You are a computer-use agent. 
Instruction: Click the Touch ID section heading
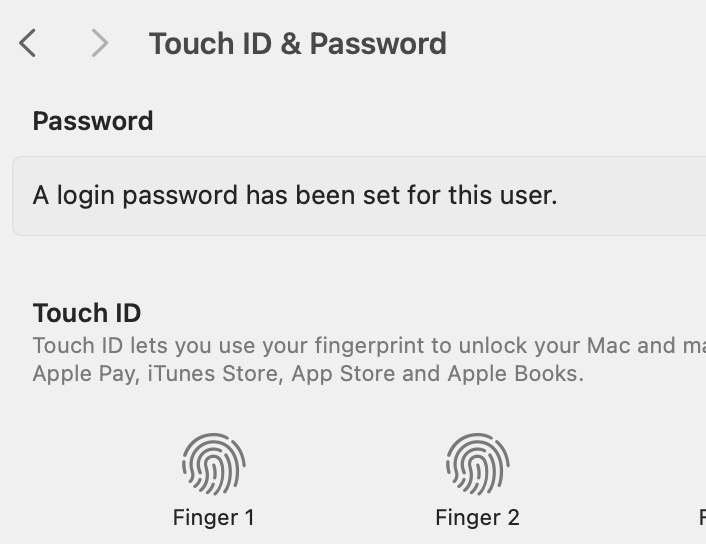[87, 312]
